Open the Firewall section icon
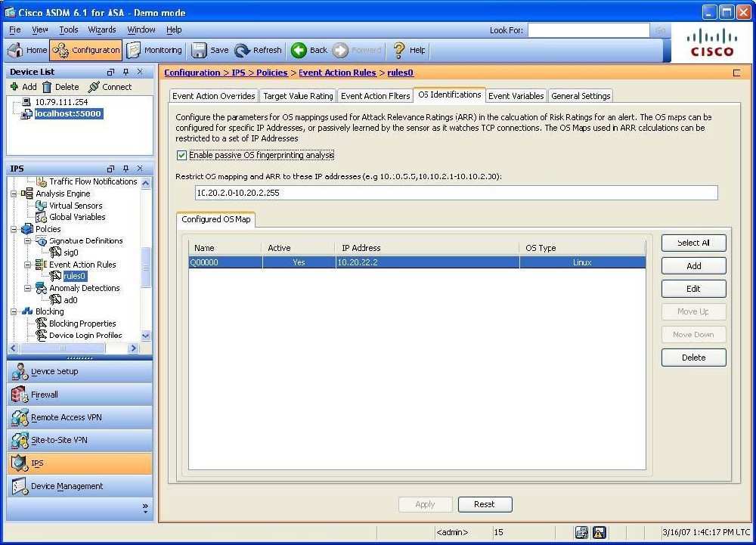The image size is (756, 545). [20, 395]
